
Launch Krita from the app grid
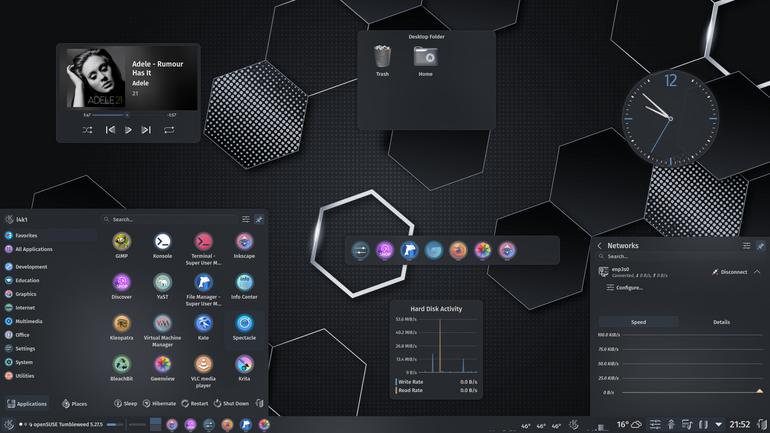pyautogui.click(x=244, y=368)
